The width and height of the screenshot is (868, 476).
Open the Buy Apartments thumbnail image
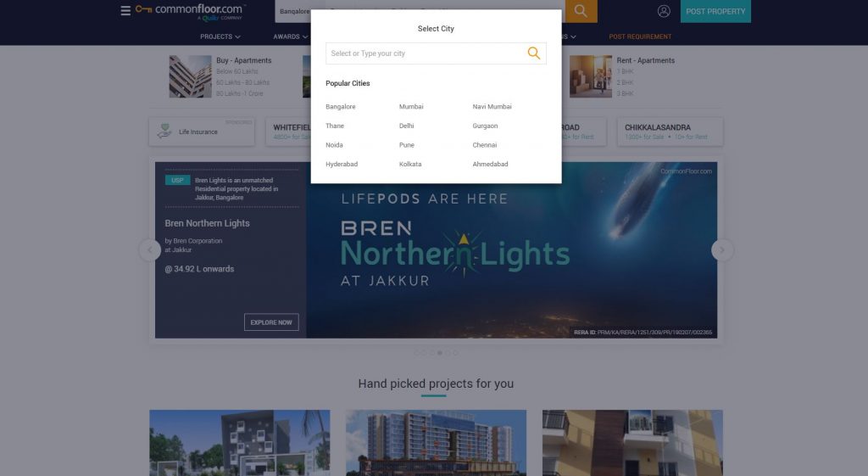(x=191, y=76)
